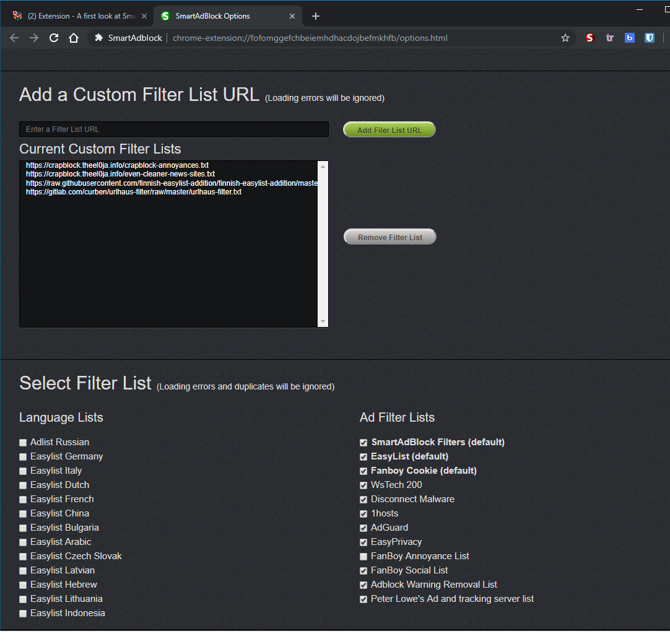Uncheck WsTech 200
This screenshot has height=644, width=670.
tap(363, 485)
